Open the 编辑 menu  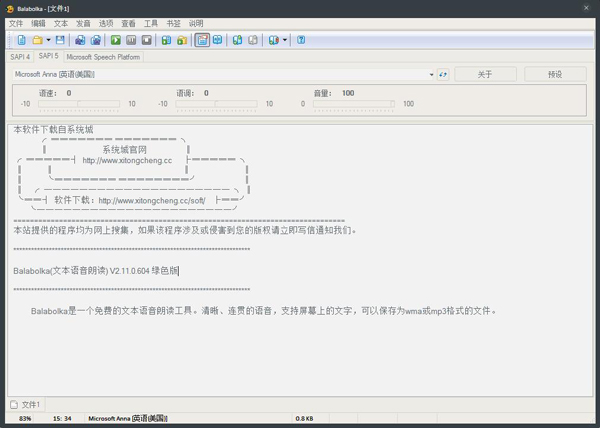pyautogui.click(x=38, y=24)
